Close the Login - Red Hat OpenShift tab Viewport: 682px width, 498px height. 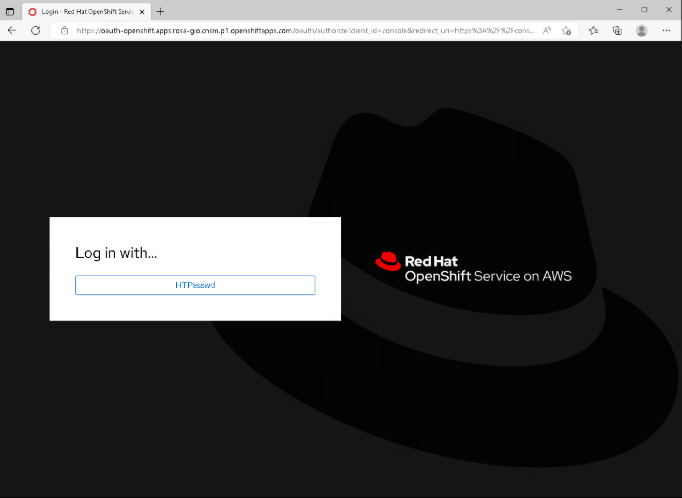pyautogui.click(x=142, y=12)
